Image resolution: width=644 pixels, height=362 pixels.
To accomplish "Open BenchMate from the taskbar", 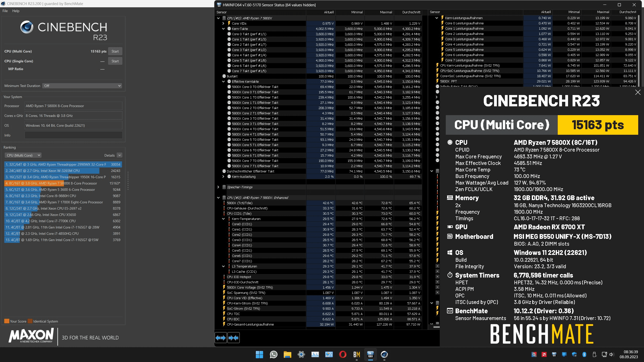I will pyautogui.click(x=356, y=354).
